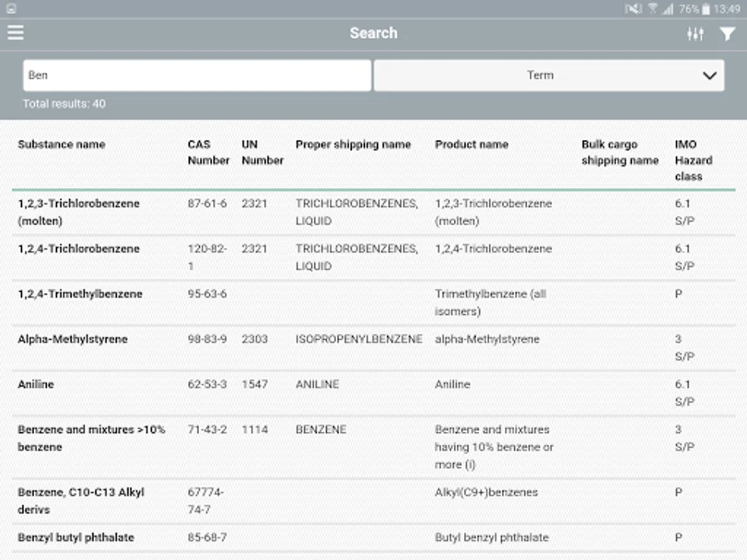Tap the notification icon in top-left corner

coord(11,9)
